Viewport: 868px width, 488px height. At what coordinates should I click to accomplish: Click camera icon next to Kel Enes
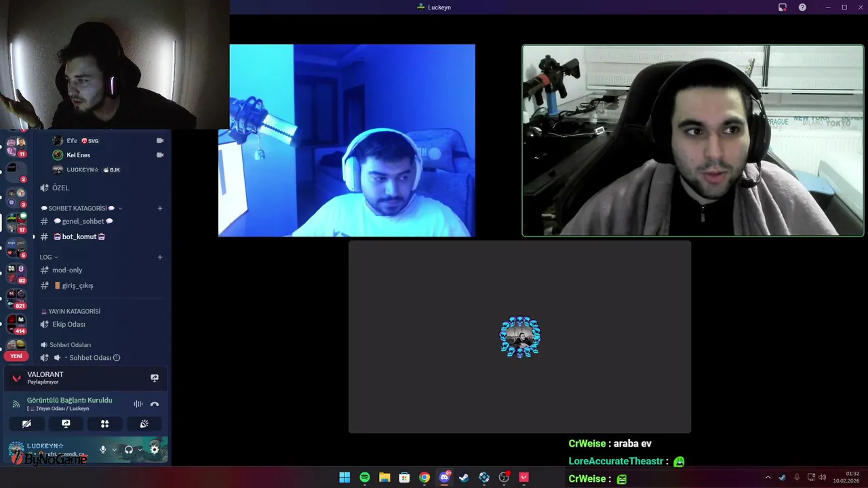[160, 155]
